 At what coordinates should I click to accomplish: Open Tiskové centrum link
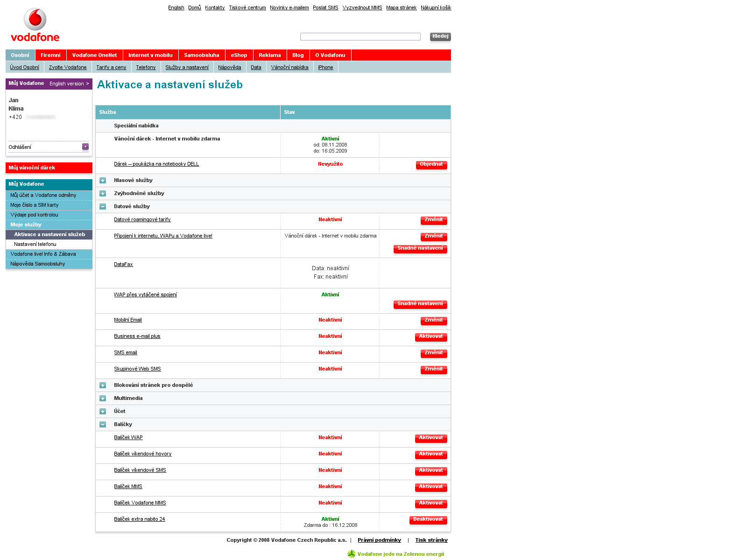247,7
